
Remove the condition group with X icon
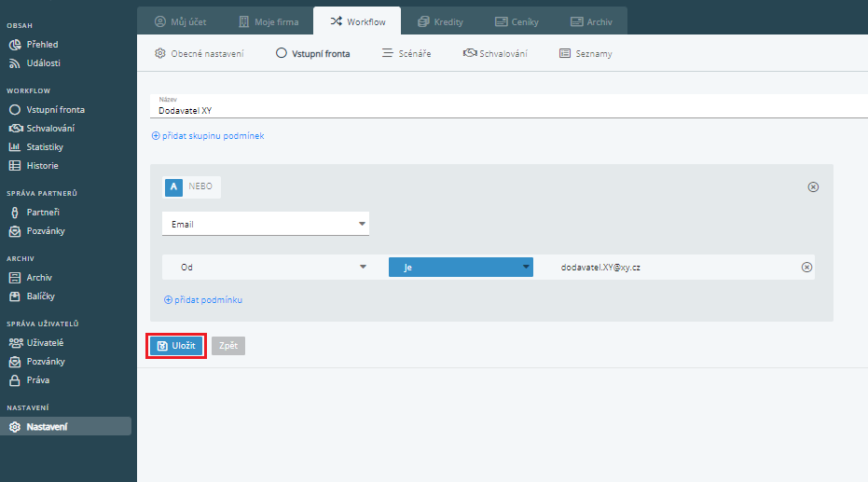click(x=812, y=187)
